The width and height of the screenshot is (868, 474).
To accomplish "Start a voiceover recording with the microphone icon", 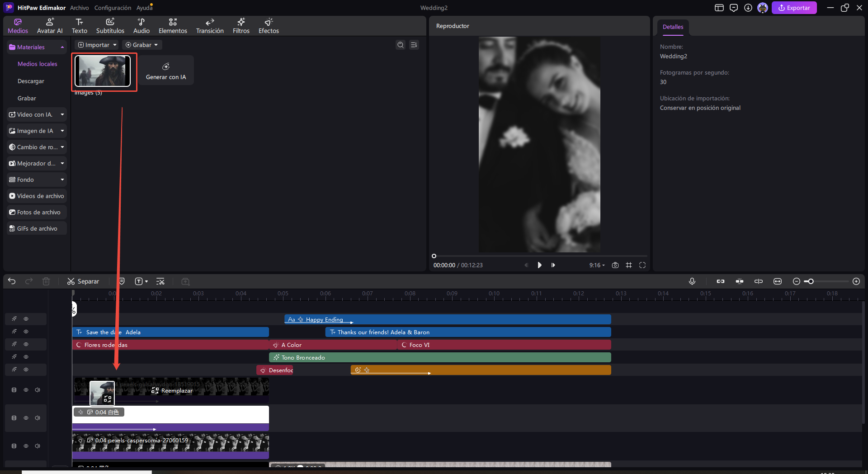I will tap(692, 281).
